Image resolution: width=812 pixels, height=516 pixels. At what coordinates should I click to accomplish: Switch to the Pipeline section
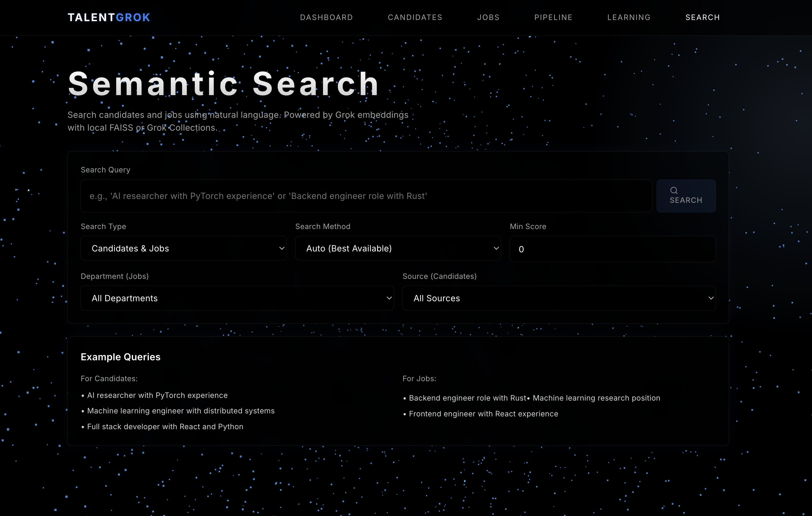pyautogui.click(x=553, y=18)
